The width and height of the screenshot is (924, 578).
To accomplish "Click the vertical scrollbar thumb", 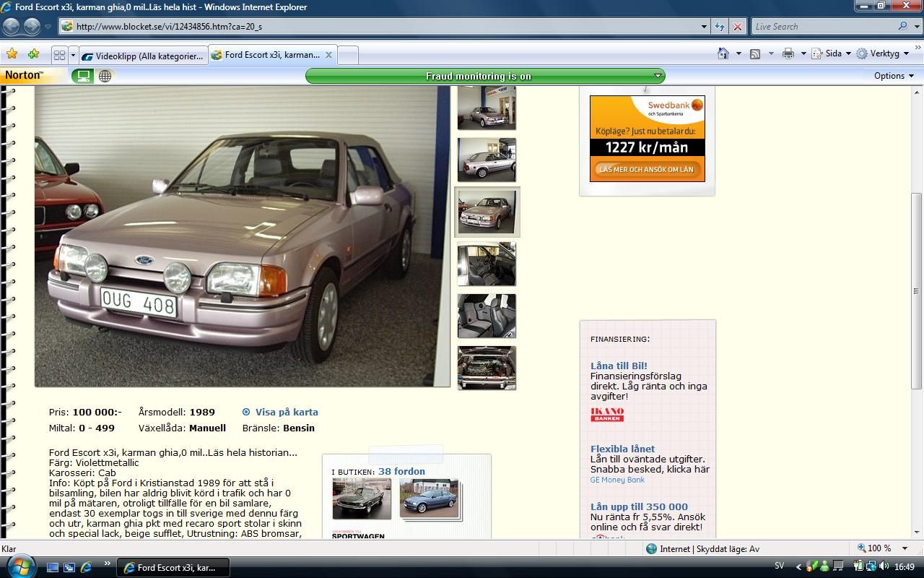I will click(916, 291).
